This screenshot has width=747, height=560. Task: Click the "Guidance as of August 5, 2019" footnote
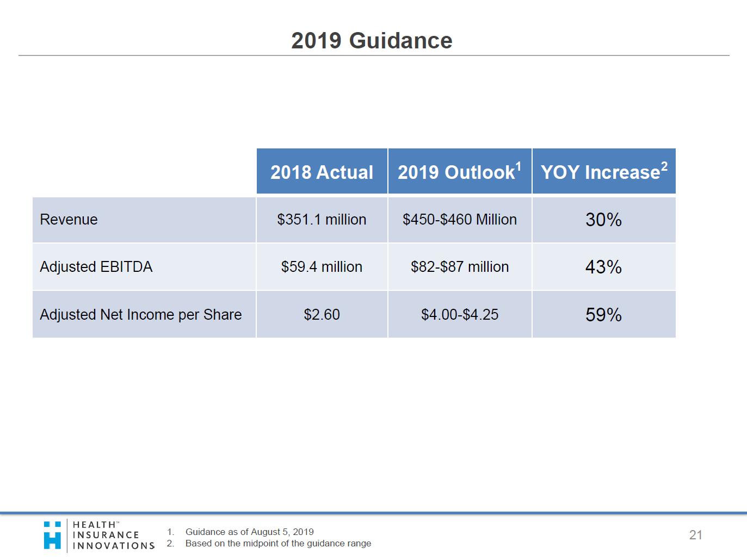pos(249,532)
